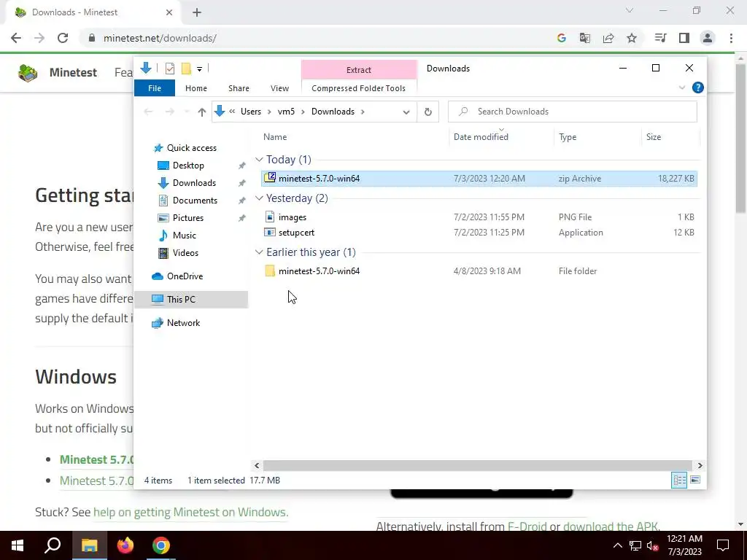Click the help on getting Minetest on Windows link
The image size is (747, 560).
pyautogui.click(x=190, y=512)
